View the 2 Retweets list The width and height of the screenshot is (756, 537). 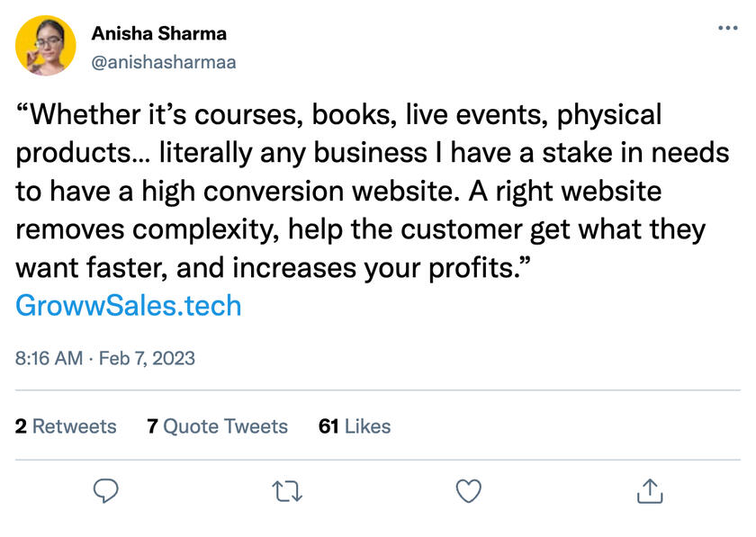pyautogui.click(x=66, y=426)
